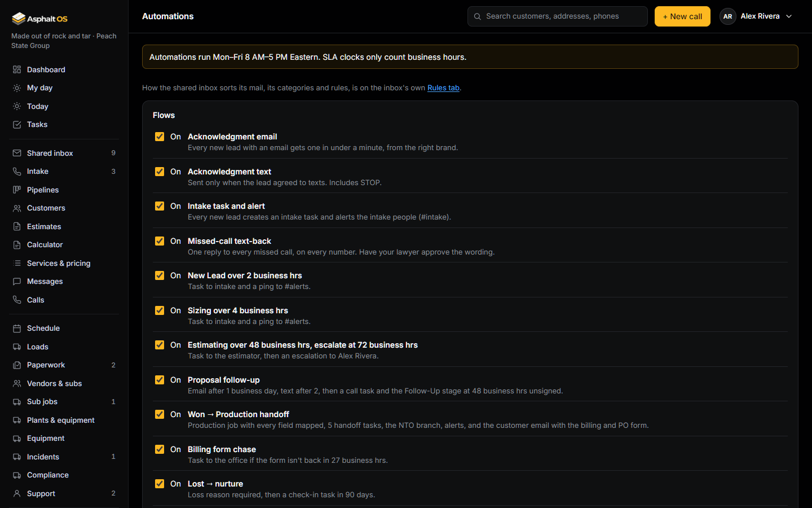Follow the Rules tab link
812x508 pixels.
pos(443,88)
